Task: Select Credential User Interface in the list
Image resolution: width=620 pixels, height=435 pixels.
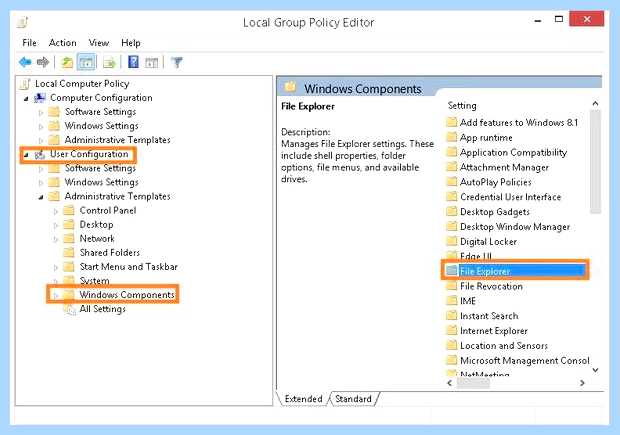Action: point(510,197)
